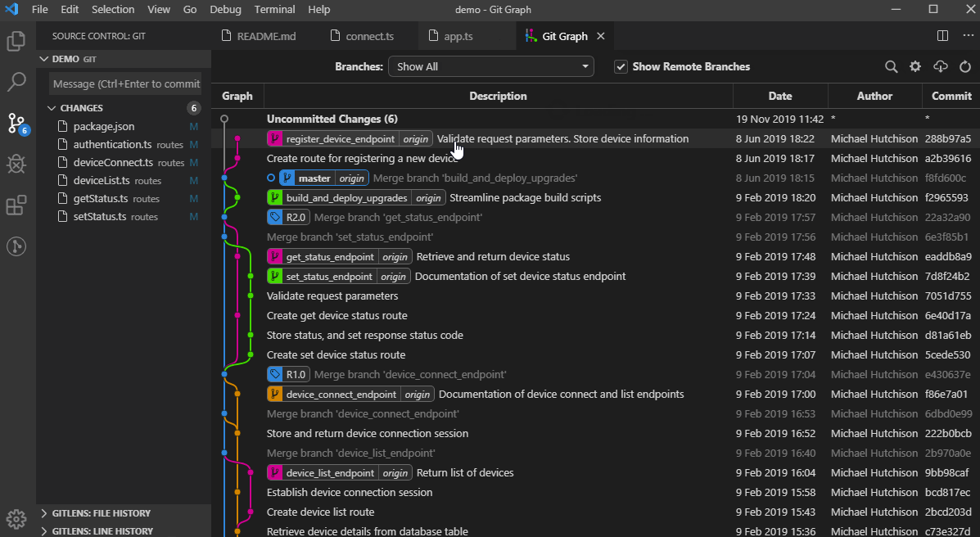The height and width of the screenshot is (537, 980).
Task: Click the commit message input box
Action: (x=125, y=83)
